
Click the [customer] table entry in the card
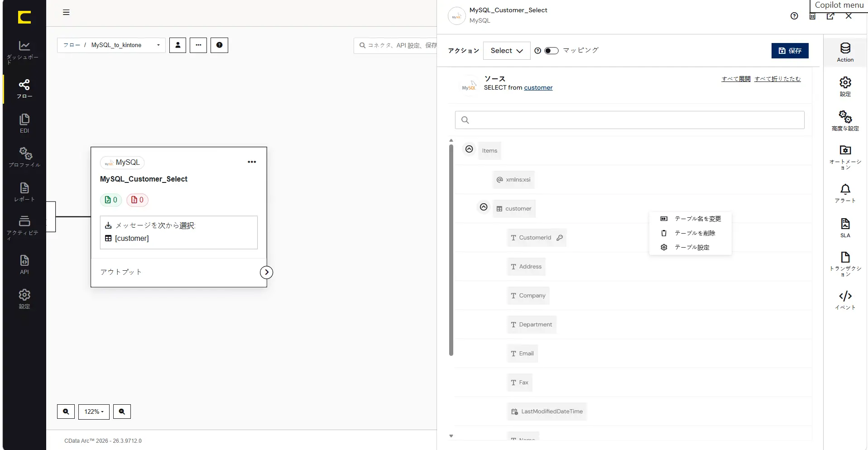point(132,239)
